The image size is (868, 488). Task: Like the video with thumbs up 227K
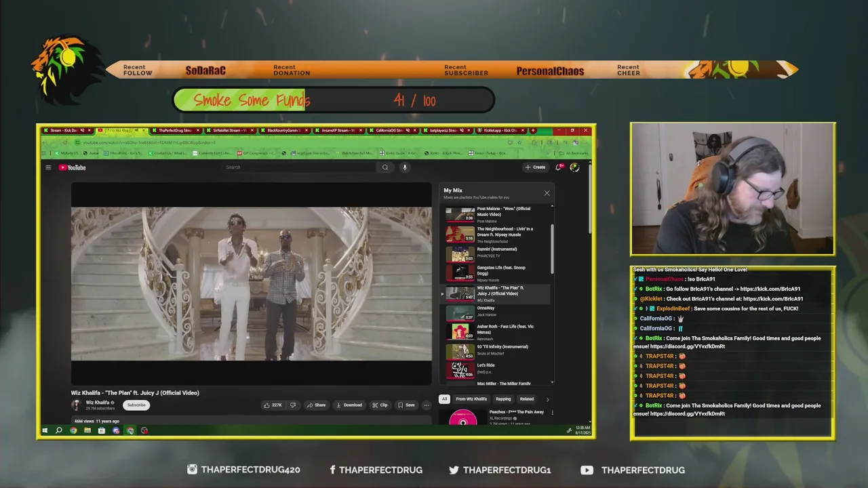(x=273, y=405)
